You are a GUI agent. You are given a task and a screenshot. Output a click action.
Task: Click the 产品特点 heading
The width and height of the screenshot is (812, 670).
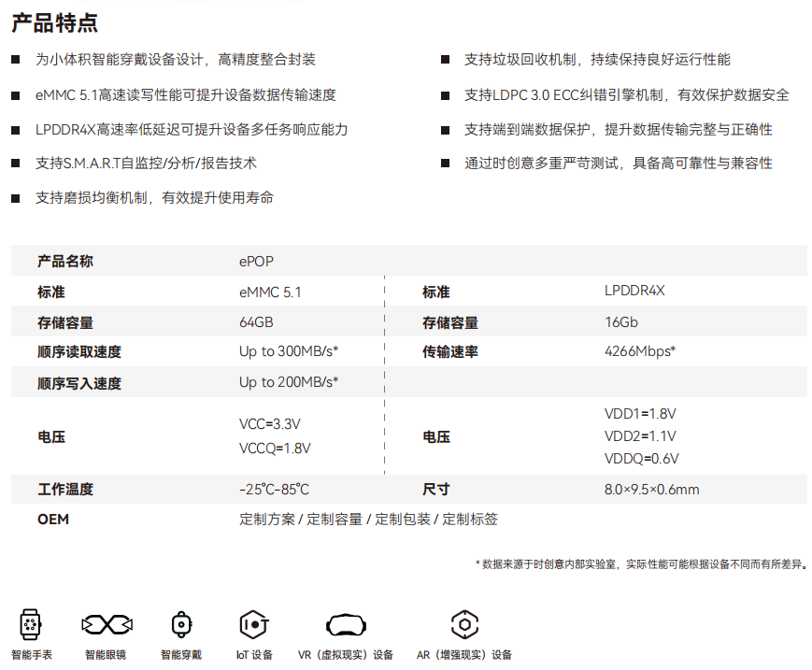tap(54, 23)
